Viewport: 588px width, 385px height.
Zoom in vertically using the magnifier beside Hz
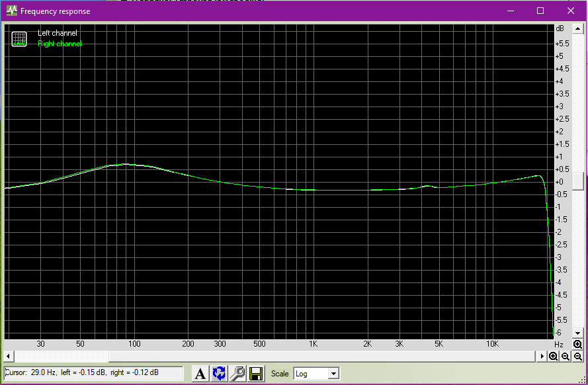(578, 344)
